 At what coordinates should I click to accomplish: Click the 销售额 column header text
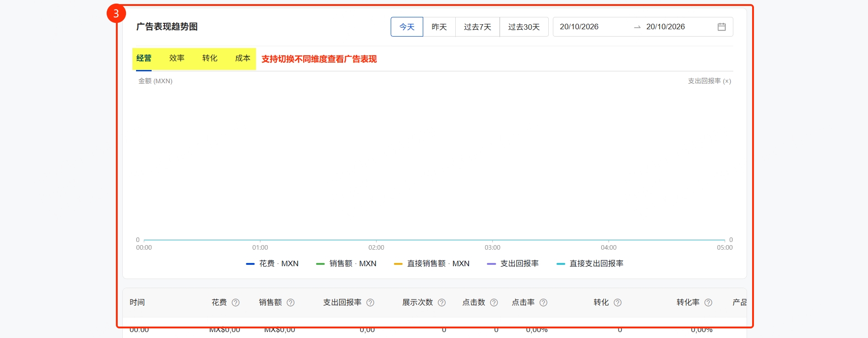tap(270, 302)
